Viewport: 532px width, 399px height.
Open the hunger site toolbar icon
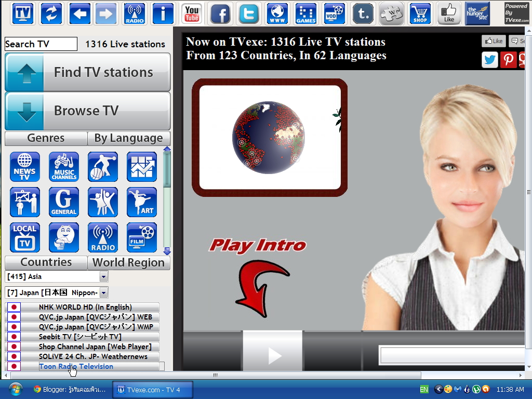[477, 14]
